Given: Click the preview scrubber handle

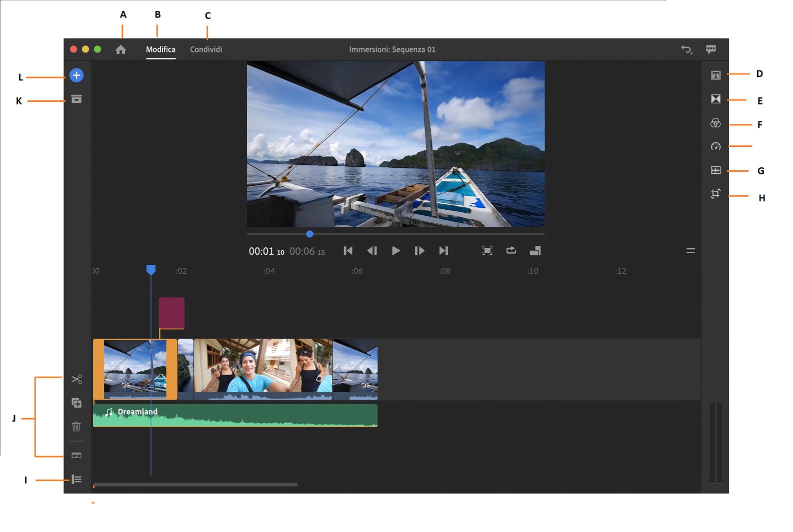Looking at the screenshot, I should pos(309,234).
